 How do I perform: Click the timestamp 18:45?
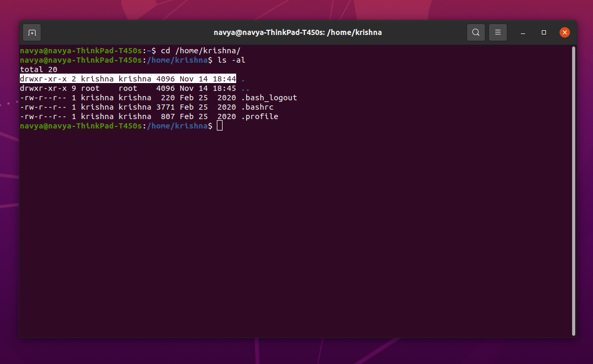click(x=224, y=88)
